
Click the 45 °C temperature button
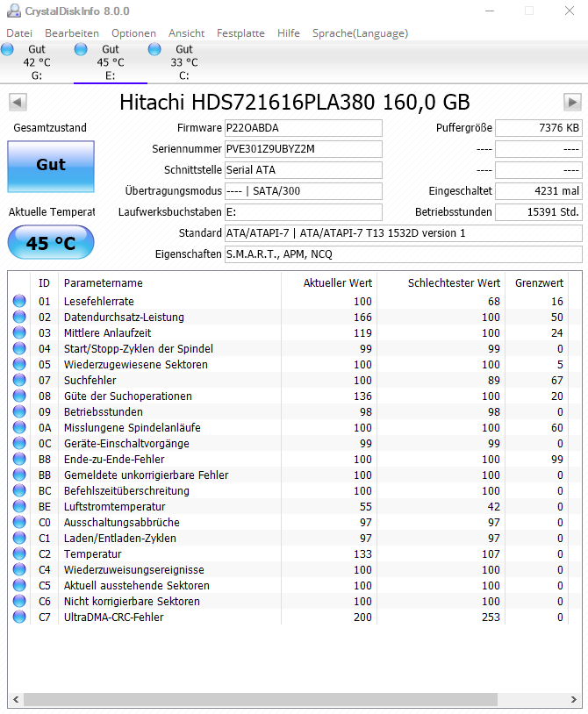click(51, 242)
